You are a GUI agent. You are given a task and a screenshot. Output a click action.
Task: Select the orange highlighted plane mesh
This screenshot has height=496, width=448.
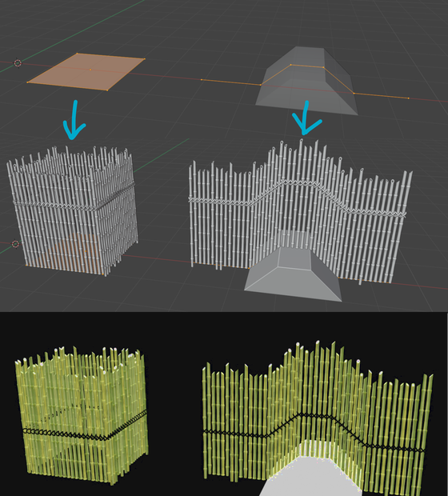tap(86, 72)
